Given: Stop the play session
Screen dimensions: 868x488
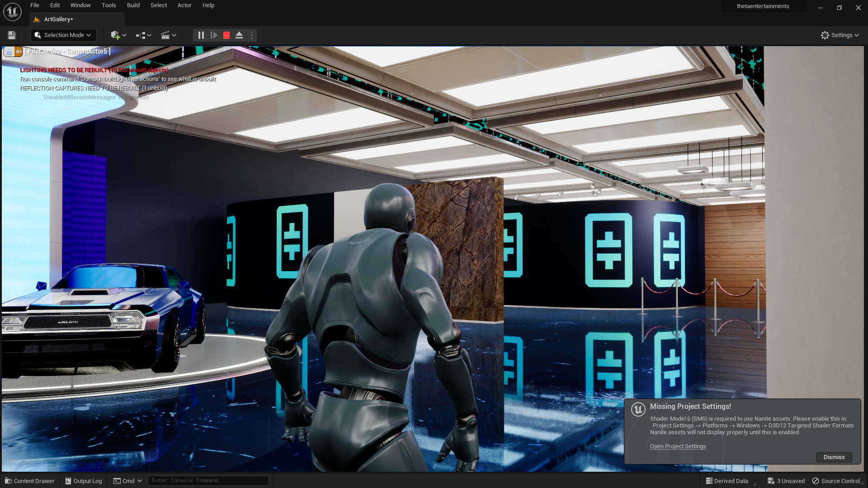Looking at the screenshot, I should (226, 35).
